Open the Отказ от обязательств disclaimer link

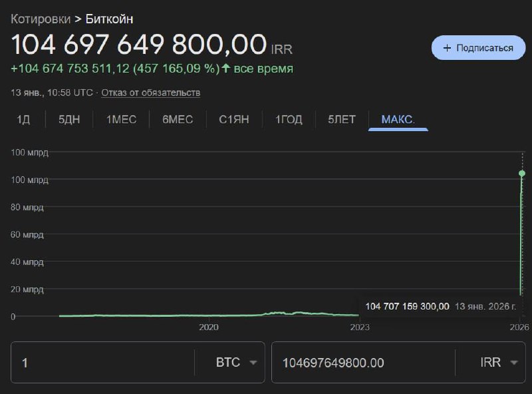pos(152,93)
